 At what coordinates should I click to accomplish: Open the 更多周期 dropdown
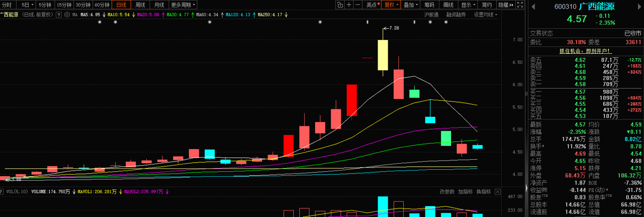tap(183, 5)
